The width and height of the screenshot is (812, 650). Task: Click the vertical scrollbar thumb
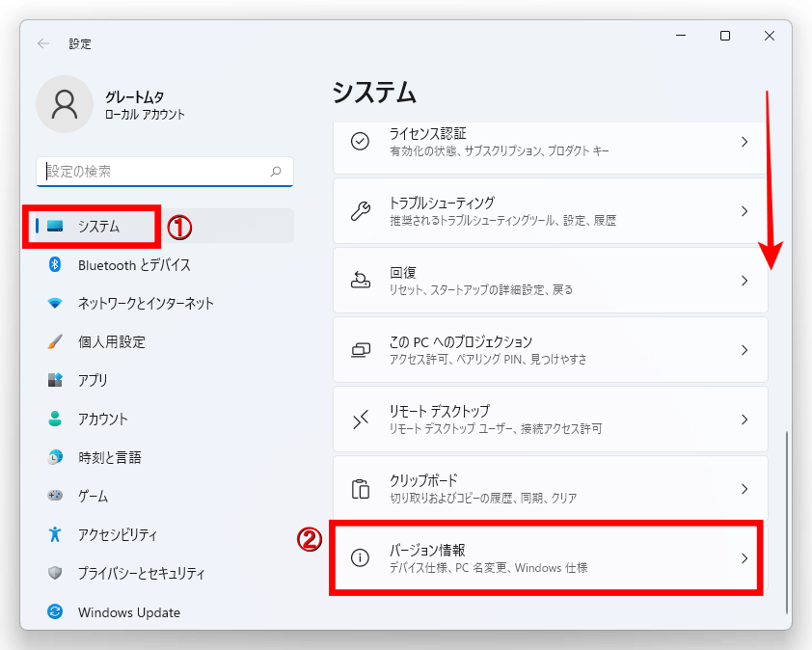click(x=787, y=522)
